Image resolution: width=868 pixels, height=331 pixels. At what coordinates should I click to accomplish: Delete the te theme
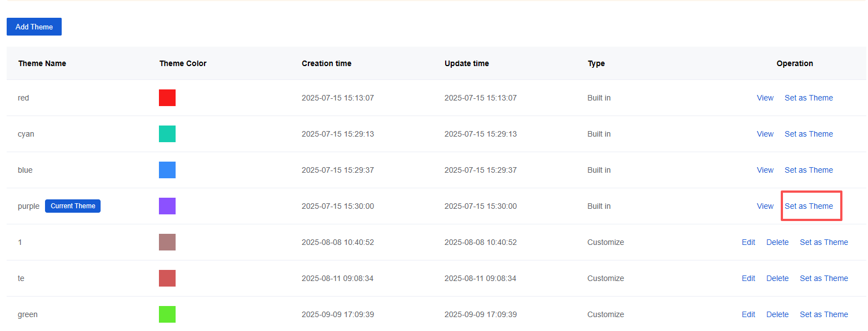(x=777, y=278)
